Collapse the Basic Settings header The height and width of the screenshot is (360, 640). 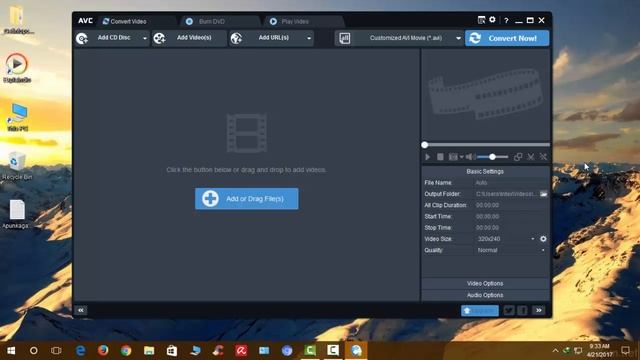(x=485, y=171)
